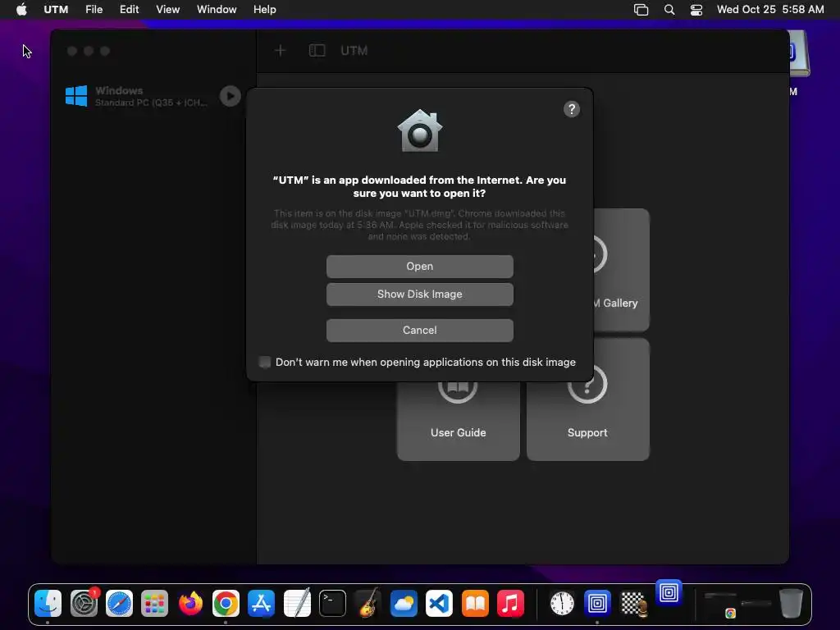Open Control Center in menu bar
Viewport: 840px width, 630px height.
point(696,10)
